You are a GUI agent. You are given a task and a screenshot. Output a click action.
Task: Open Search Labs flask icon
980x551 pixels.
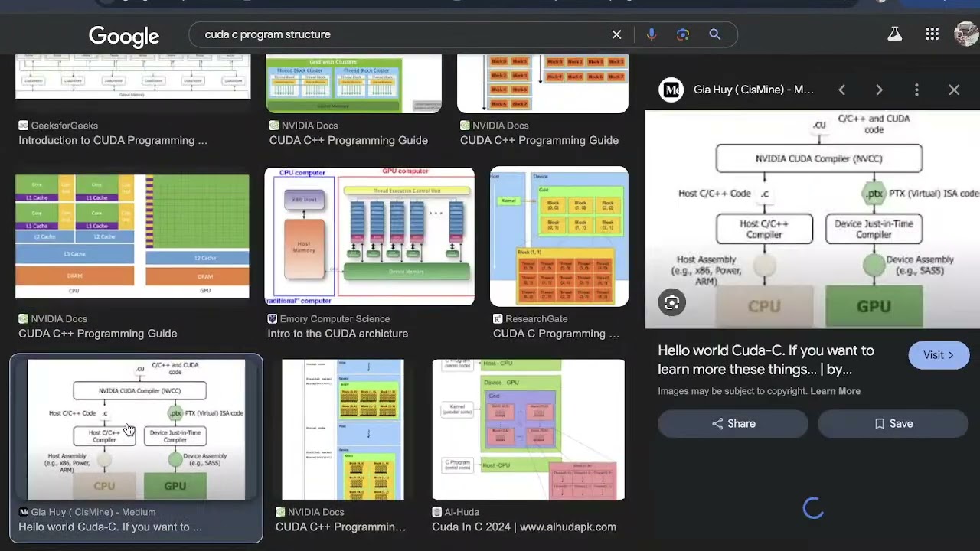(x=894, y=34)
